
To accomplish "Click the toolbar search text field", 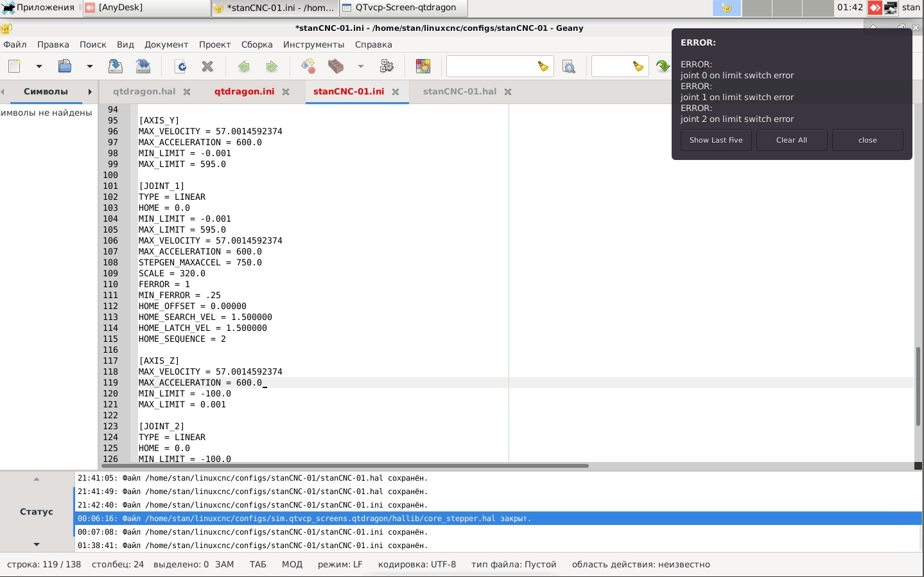I will tap(491, 66).
